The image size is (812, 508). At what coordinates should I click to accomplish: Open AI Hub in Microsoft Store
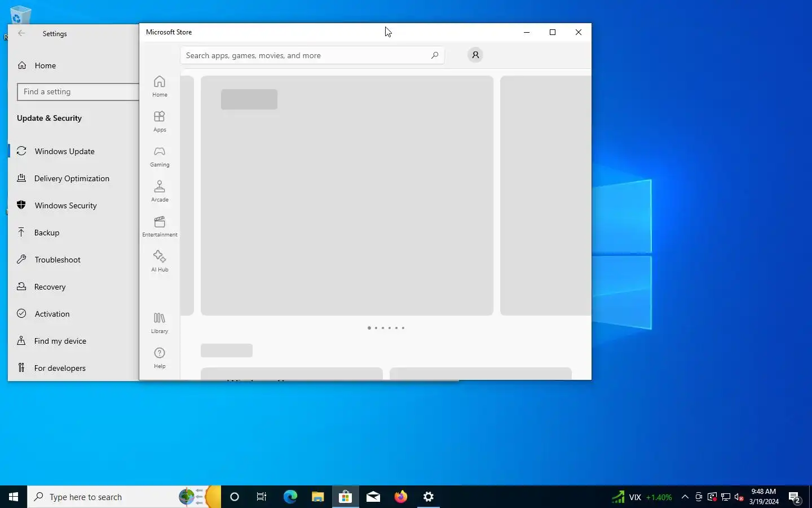pos(160,261)
